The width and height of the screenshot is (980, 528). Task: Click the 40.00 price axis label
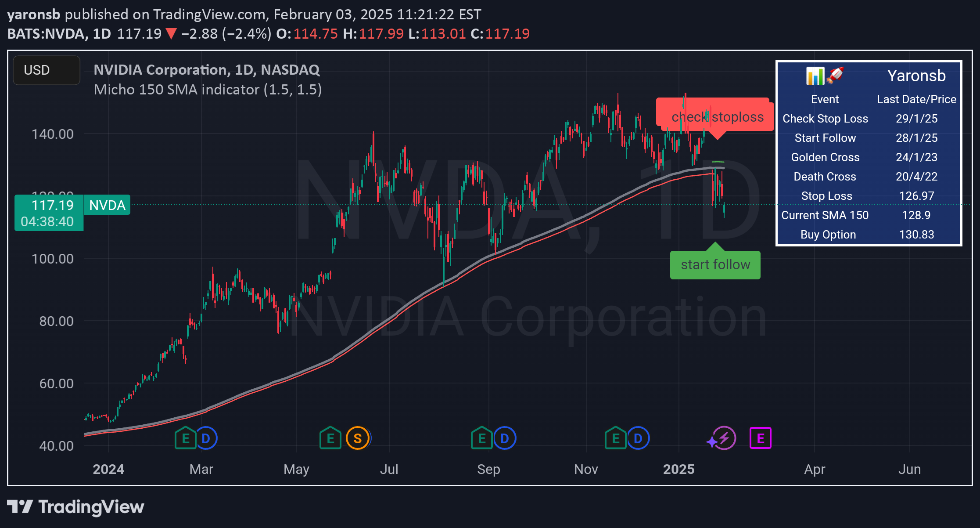(x=56, y=446)
